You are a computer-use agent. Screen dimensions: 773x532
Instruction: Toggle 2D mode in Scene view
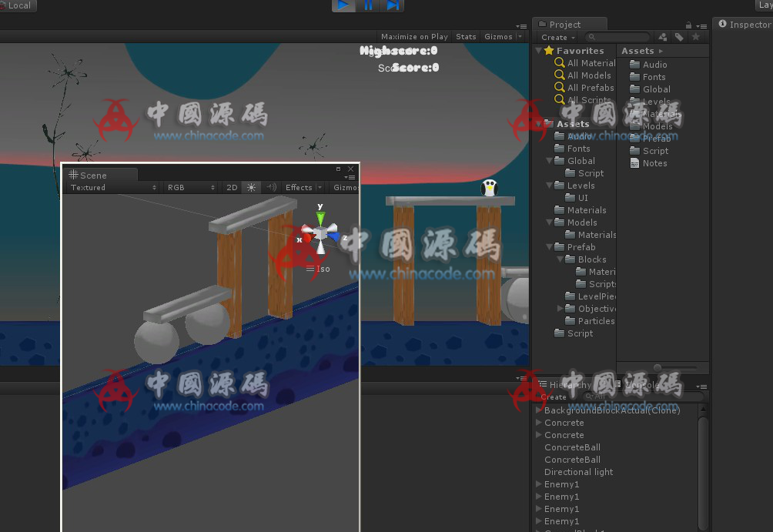[232, 187]
